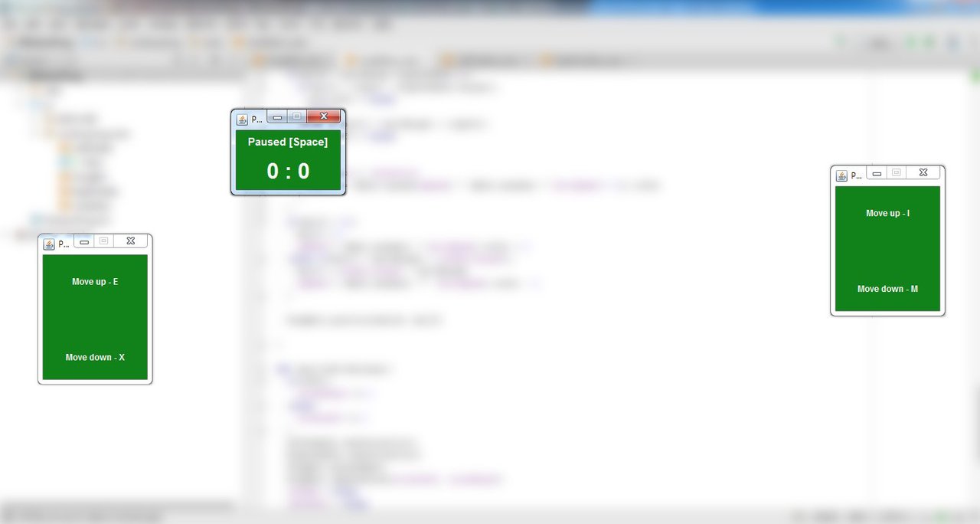The image size is (980, 524).
Task: Click the '0 : 0' score display
Action: 288,171
